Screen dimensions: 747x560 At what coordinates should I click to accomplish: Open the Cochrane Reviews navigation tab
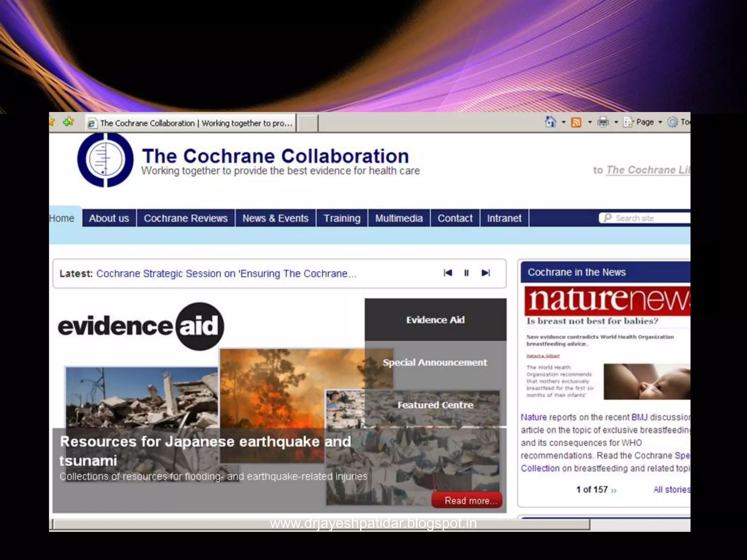[x=186, y=218]
